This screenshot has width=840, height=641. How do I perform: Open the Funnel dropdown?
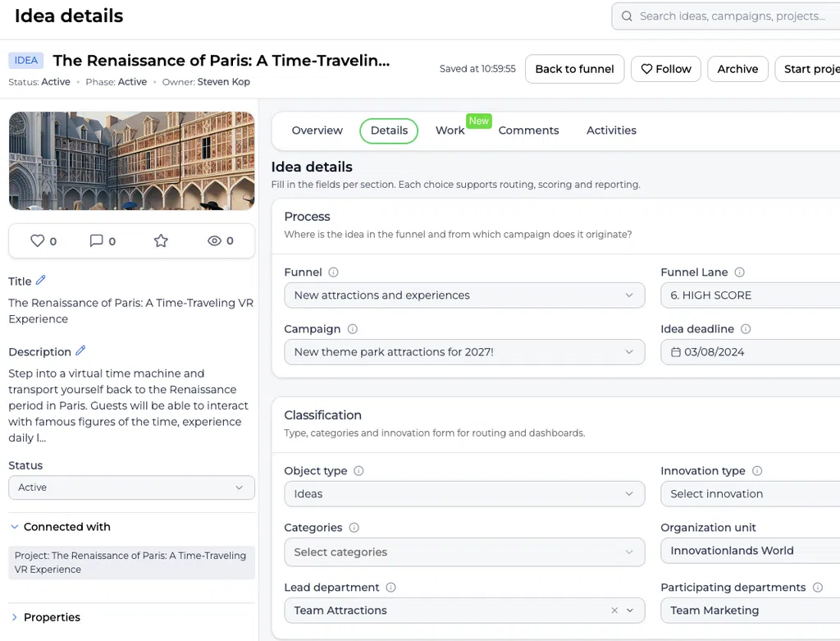[x=464, y=295]
